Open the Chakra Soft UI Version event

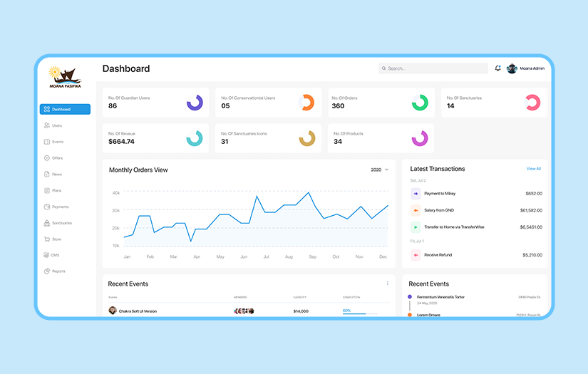[138, 311]
